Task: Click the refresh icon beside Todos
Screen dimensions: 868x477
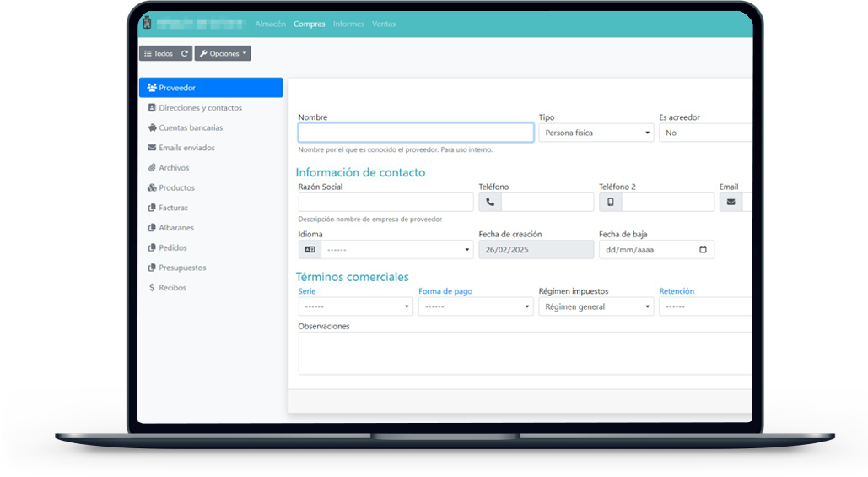Action: click(x=185, y=53)
